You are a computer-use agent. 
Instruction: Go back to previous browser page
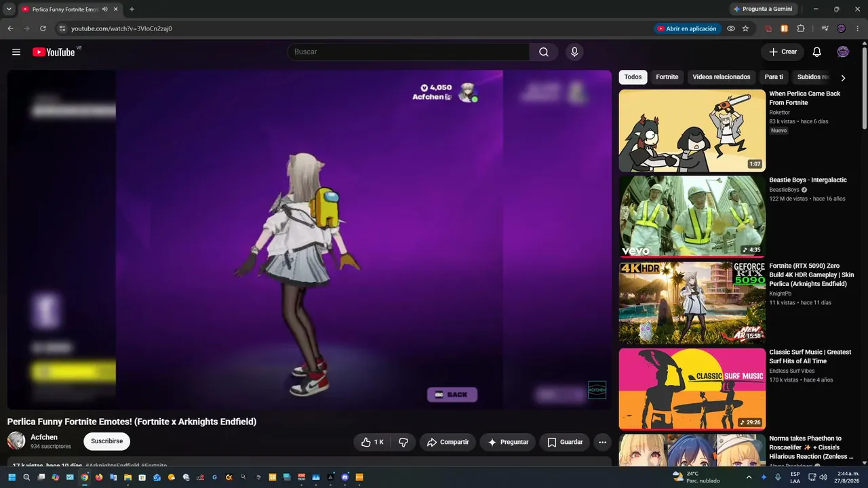pos(10,28)
